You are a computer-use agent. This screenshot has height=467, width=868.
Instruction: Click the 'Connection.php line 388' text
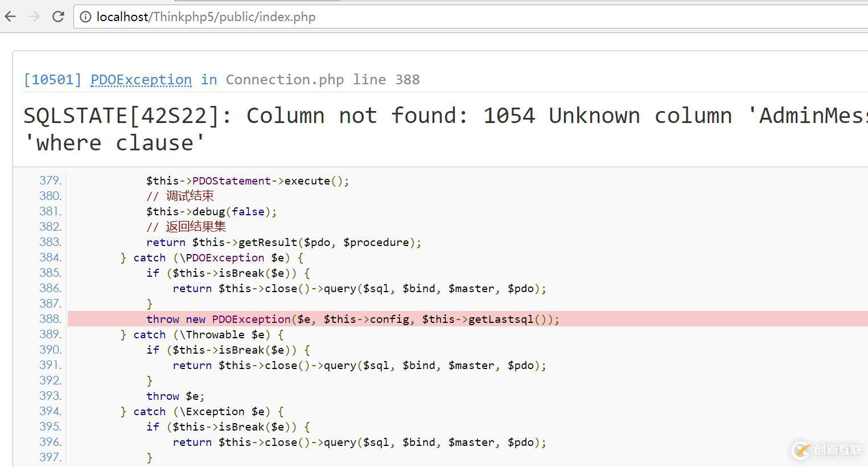click(323, 80)
